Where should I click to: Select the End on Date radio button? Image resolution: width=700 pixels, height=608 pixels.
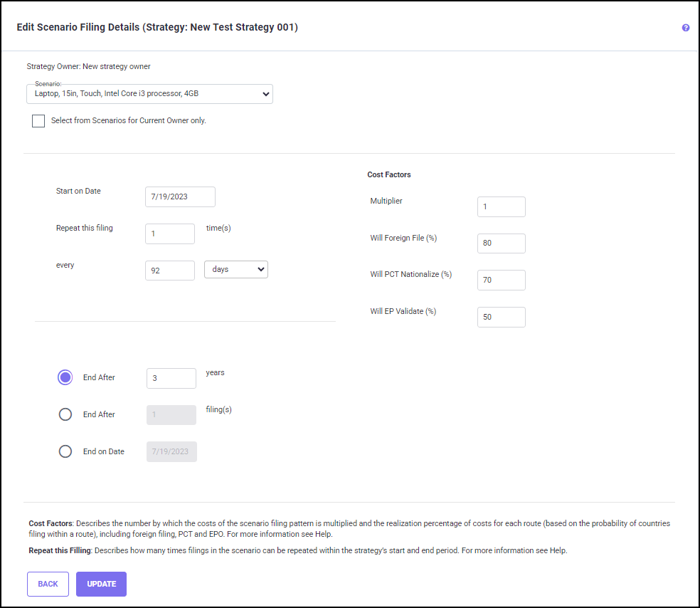[x=65, y=451]
